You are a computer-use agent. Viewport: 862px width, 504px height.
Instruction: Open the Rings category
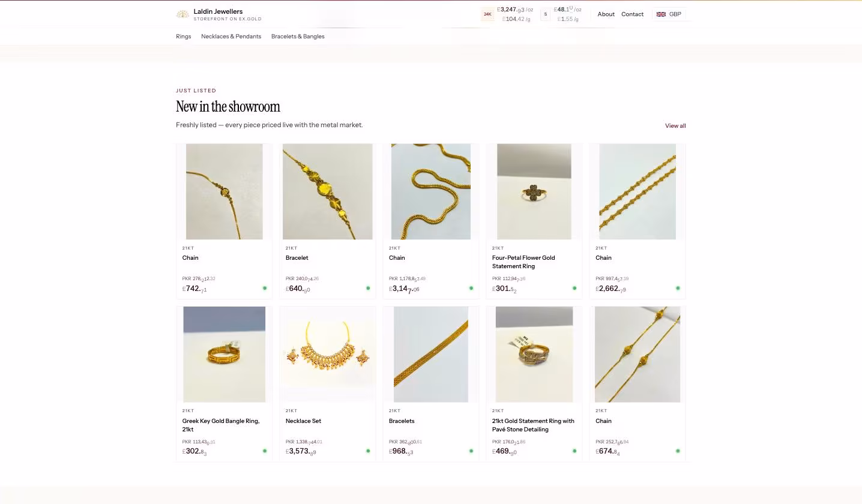pos(184,36)
